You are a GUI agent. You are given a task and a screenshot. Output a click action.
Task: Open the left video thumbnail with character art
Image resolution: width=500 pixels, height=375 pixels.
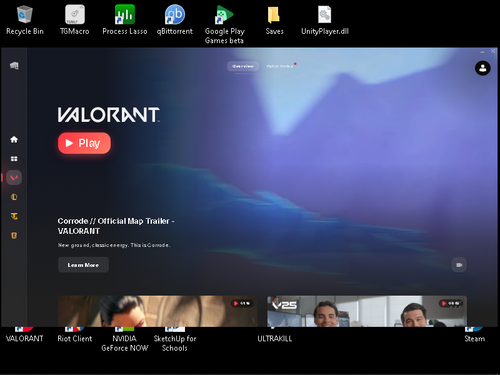coord(158,311)
